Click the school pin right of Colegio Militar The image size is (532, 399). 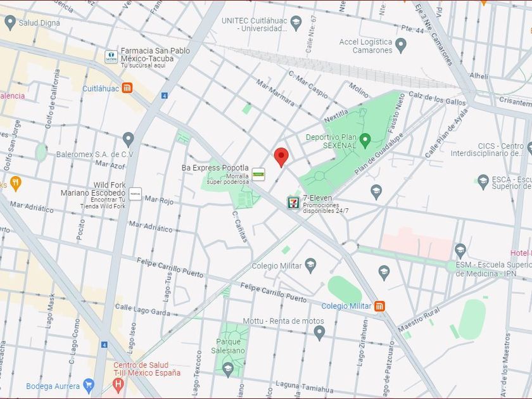pyautogui.click(x=384, y=273)
